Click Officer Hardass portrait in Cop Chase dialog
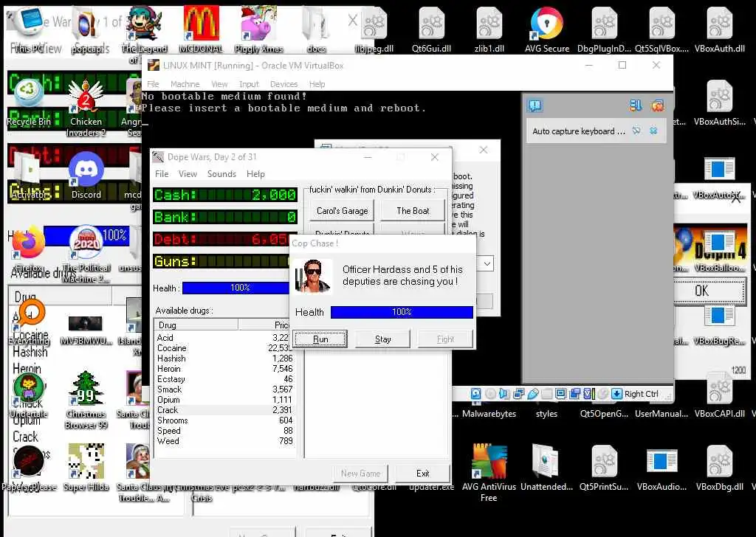The height and width of the screenshot is (537, 756). pyautogui.click(x=313, y=275)
